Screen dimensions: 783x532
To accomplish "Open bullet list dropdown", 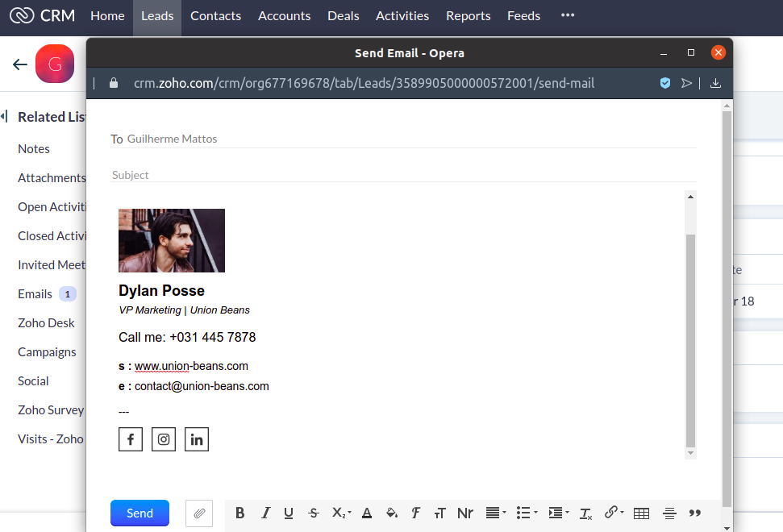I will 527,513.
